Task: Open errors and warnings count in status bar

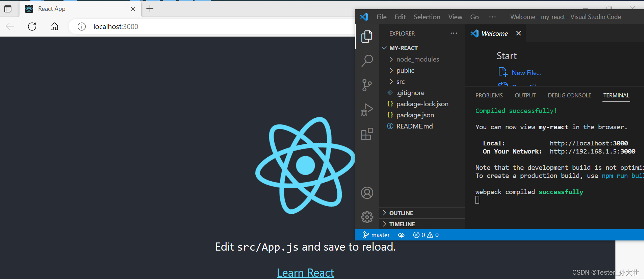Action: (426, 235)
